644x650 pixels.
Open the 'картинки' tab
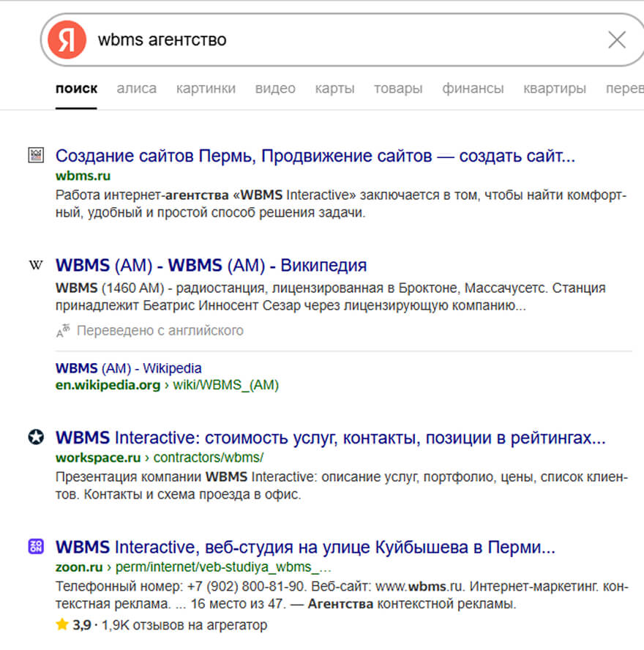pos(206,89)
